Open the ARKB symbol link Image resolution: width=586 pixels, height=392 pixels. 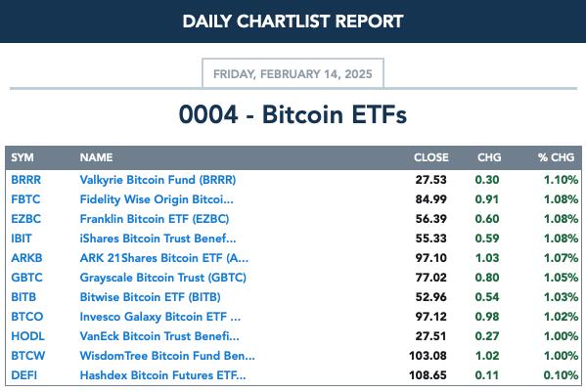click(26, 258)
